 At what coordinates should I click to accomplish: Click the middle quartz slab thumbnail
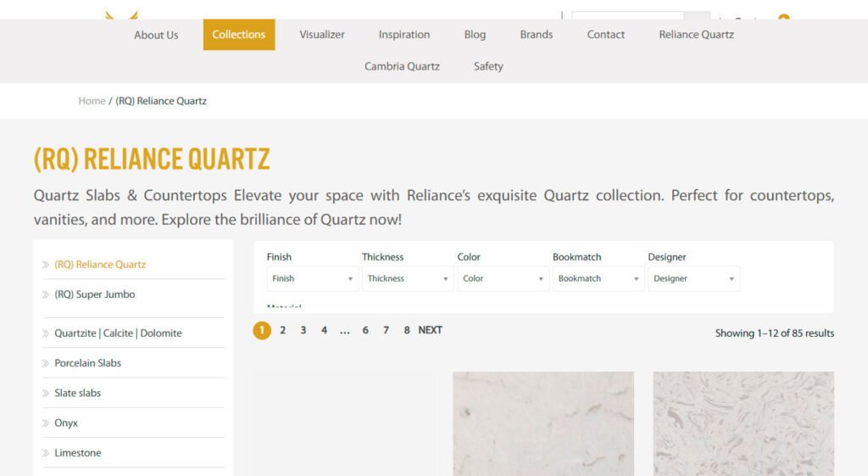pyautogui.click(x=543, y=423)
